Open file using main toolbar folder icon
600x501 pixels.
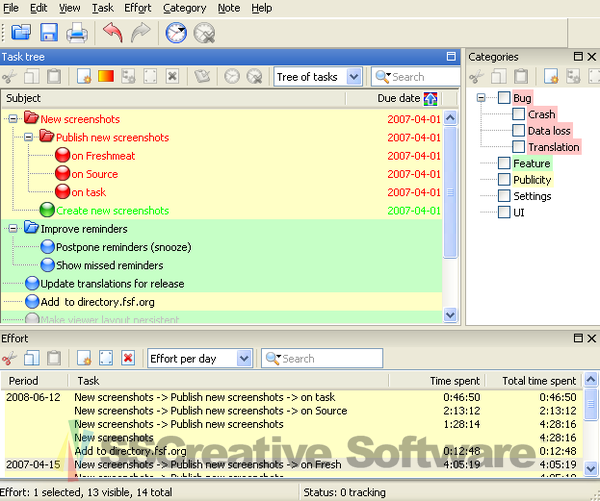[x=21, y=33]
